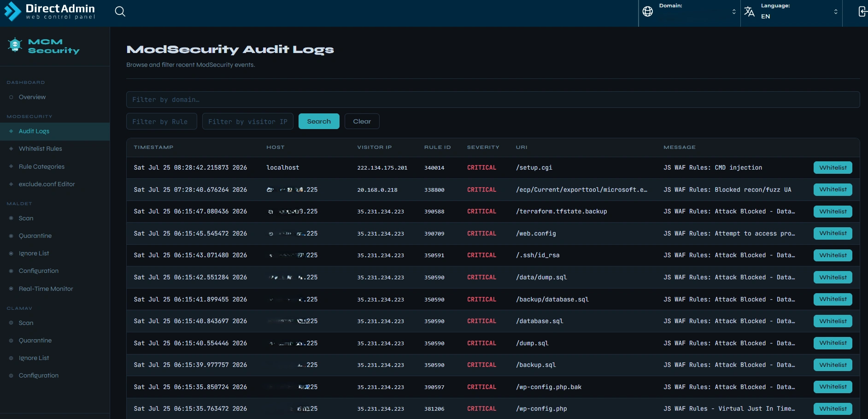Click the bullet icon next to Audit Logs
The image size is (868, 419).
11,131
